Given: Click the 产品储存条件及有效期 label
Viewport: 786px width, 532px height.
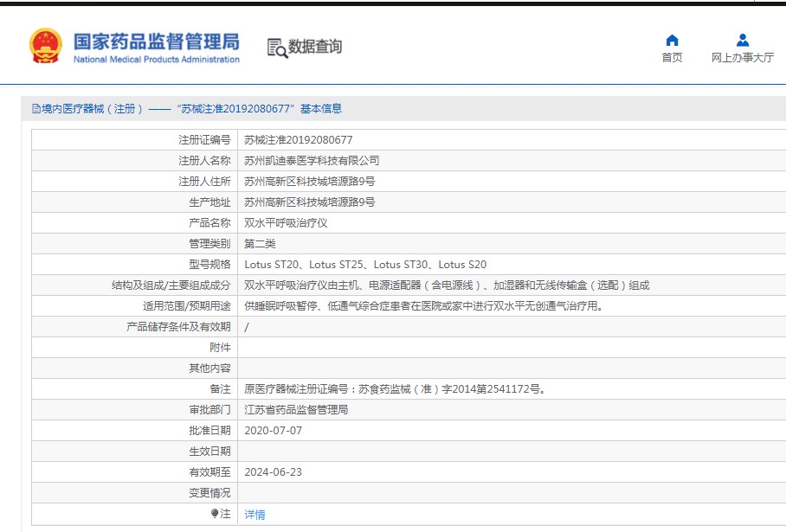Looking at the screenshot, I should click(x=178, y=327).
